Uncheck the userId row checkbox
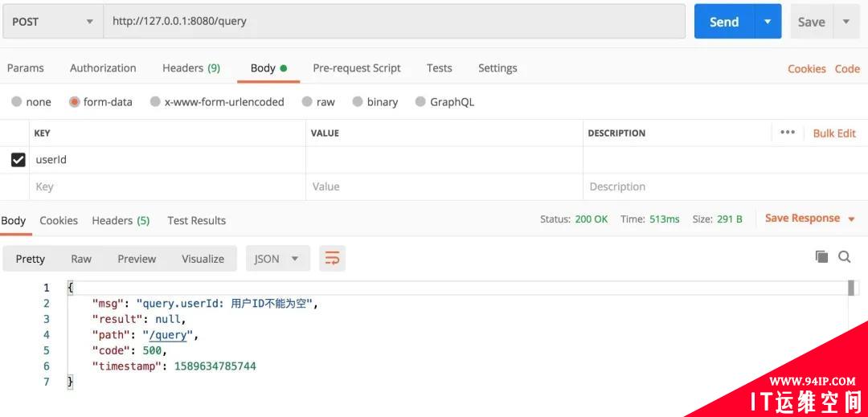The width and height of the screenshot is (868, 417). coord(18,160)
